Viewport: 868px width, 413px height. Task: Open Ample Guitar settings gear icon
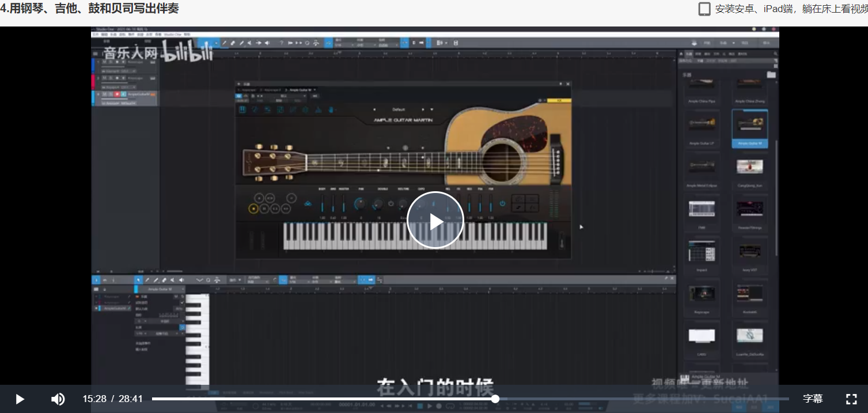point(305,109)
